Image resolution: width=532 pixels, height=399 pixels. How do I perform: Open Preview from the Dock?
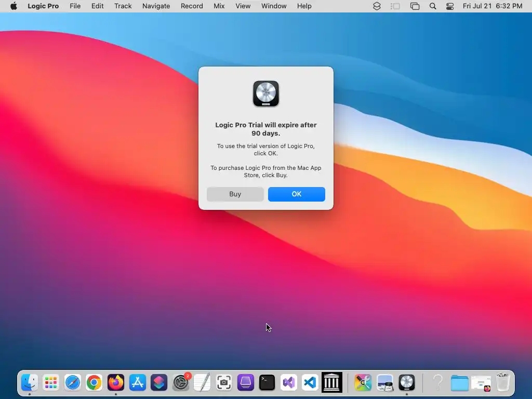pyautogui.click(x=385, y=382)
